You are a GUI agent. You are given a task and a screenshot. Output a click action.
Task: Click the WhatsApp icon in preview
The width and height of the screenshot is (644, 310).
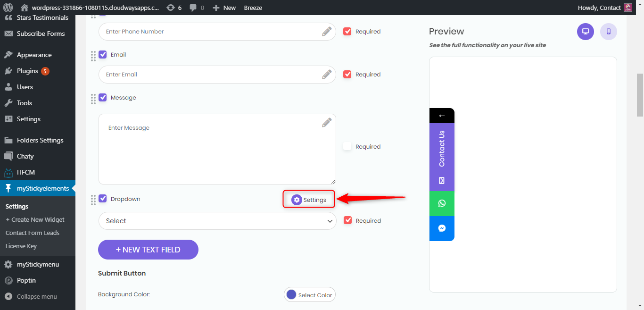[x=442, y=203]
